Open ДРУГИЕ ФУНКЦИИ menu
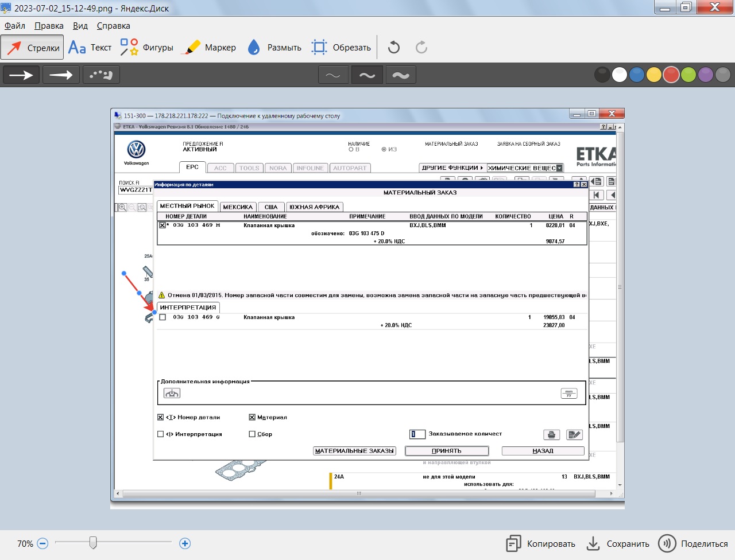This screenshot has width=735, height=560. [x=452, y=168]
